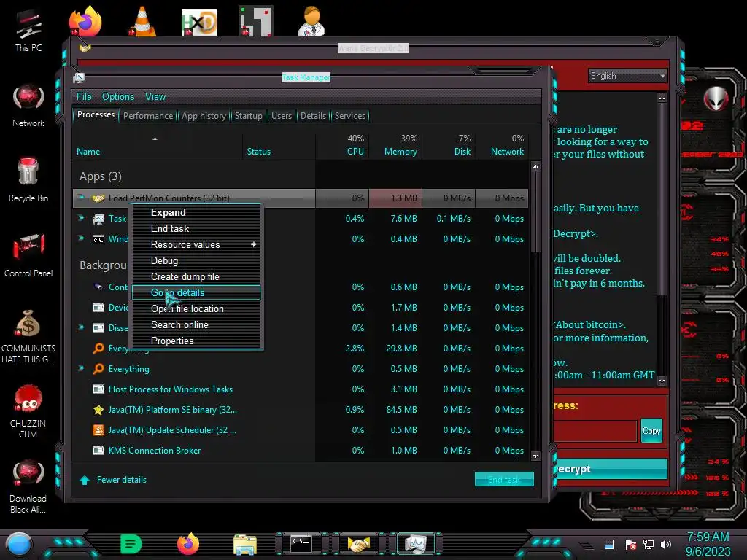Click the network tray icon
Image resolution: width=747 pixels, height=560 pixels.
[649, 544]
